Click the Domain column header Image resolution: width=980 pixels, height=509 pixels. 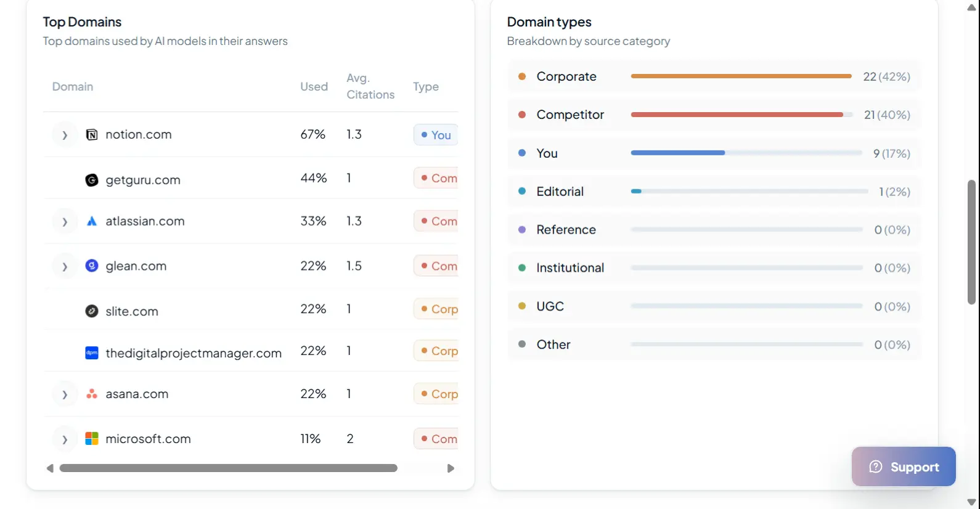[73, 87]
